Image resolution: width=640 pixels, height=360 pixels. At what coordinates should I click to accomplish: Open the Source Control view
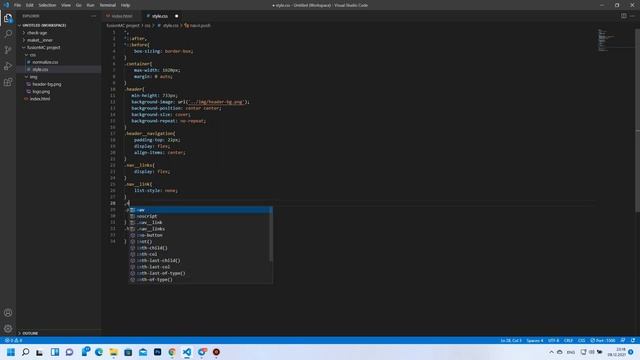[x=8, y=50]
